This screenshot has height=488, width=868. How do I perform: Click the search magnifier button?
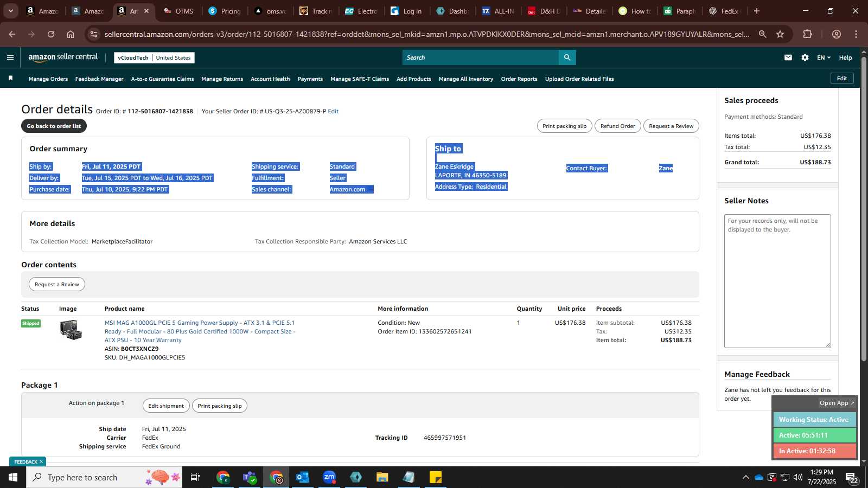pos(567,57)
